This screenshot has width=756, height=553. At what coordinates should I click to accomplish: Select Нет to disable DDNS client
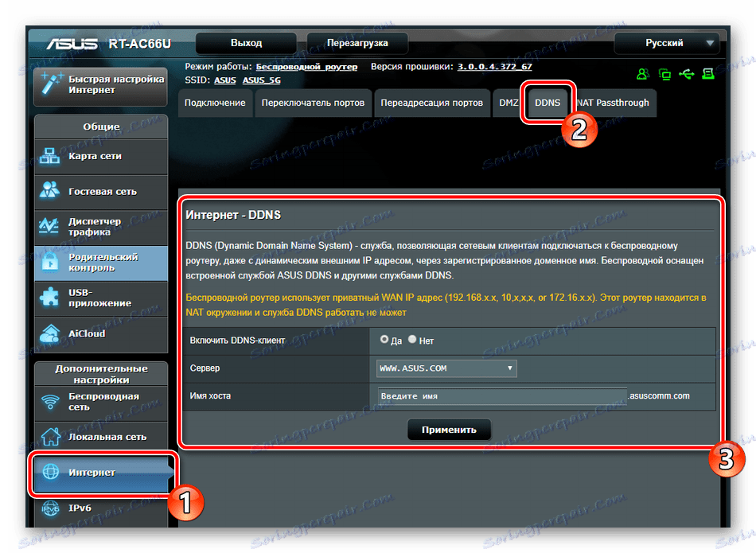[412, 340]
